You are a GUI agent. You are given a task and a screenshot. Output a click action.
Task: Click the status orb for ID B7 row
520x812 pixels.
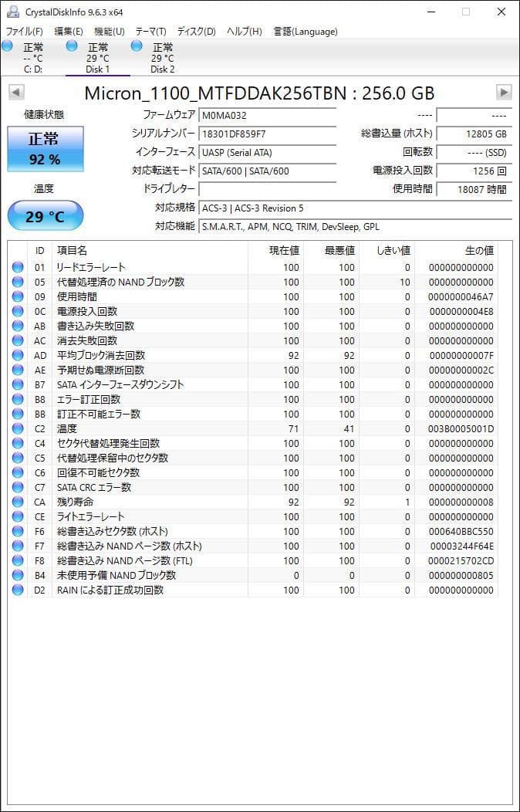(18, 384)
